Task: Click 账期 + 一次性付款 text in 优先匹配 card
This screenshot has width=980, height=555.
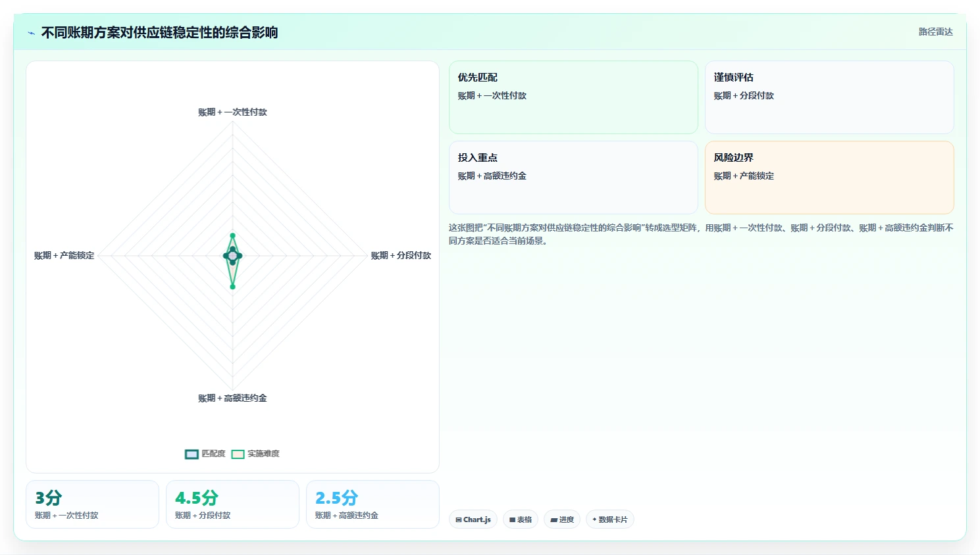Action: (492, 96)
